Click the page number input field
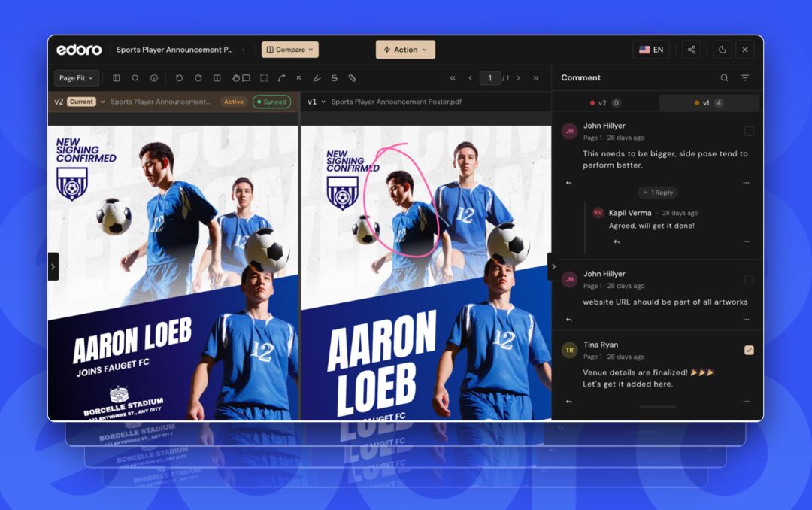 (490, 78)
